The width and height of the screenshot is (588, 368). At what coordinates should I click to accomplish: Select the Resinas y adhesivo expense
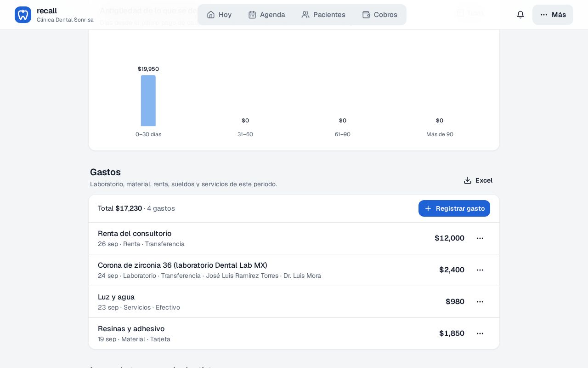(x=294, y=333)
